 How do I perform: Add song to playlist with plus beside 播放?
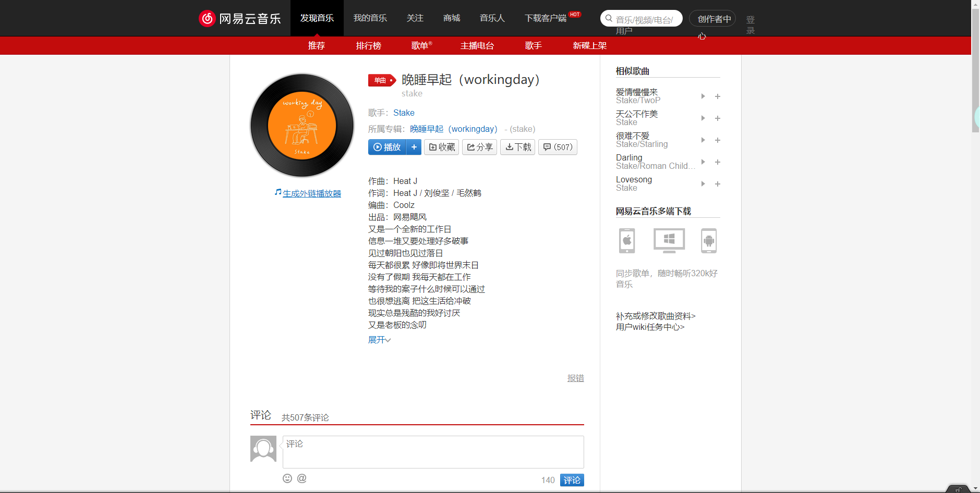coord(414,147)
